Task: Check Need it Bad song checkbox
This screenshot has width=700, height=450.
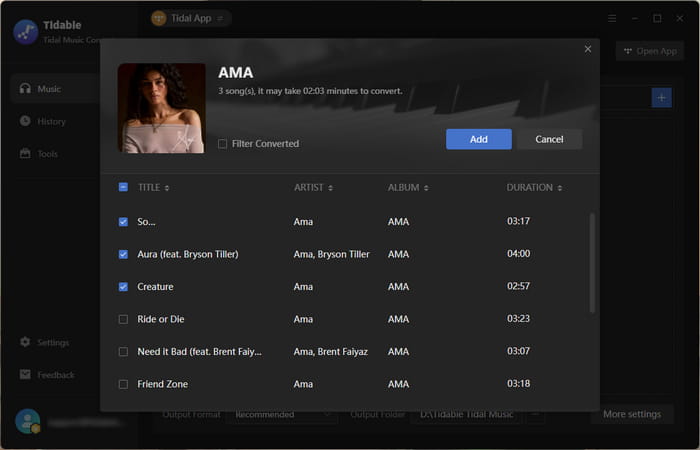Action: coord(123,352)
